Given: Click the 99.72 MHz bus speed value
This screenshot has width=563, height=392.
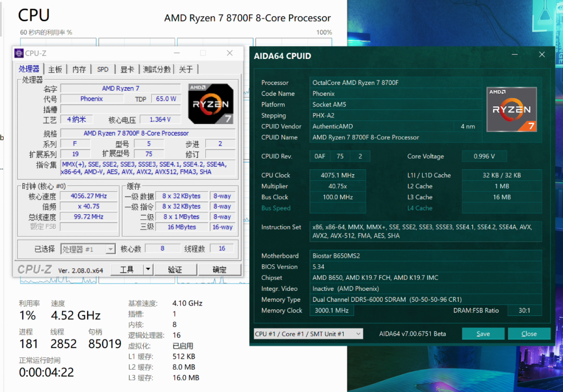Looking at the screenshot, I should click(89, 217).
